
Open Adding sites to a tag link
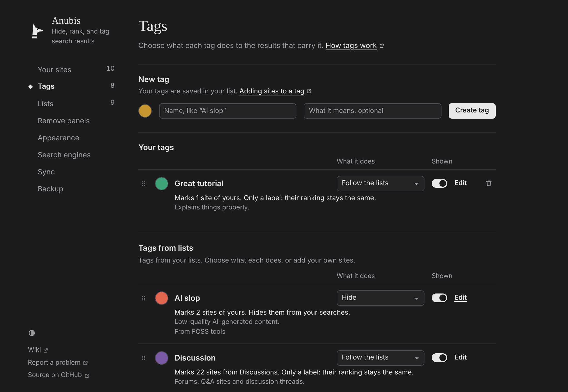tap(272, 91)
